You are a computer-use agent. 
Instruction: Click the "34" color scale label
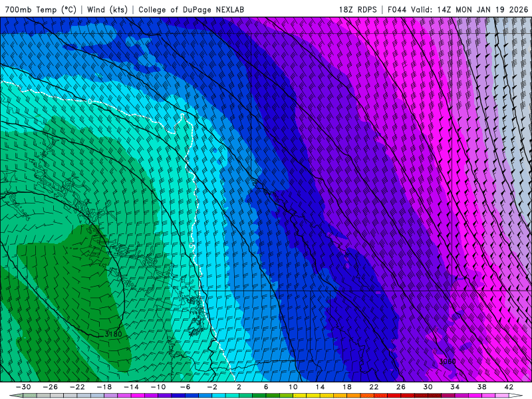(x=455, y=387)
